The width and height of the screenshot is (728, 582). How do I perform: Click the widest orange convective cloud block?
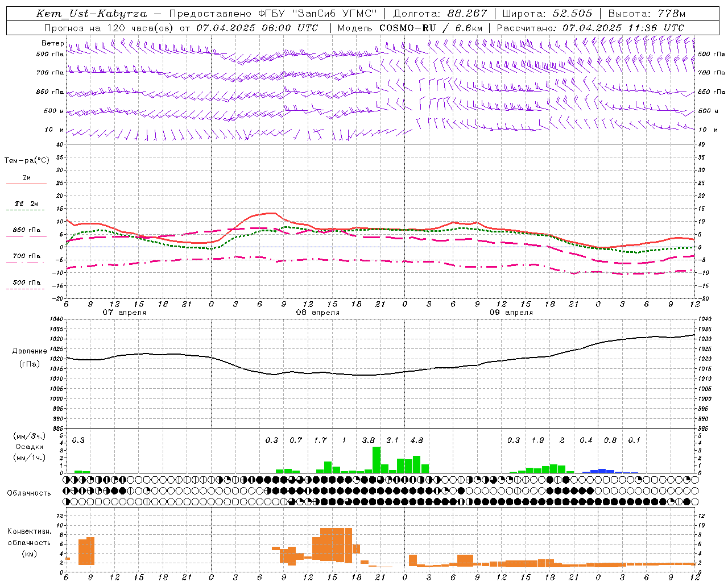pyautogui.click(x=336, y=544)
